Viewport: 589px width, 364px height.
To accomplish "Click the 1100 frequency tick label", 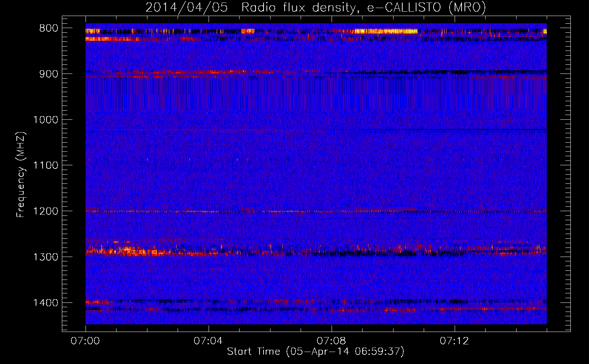I will click(46, 166).
